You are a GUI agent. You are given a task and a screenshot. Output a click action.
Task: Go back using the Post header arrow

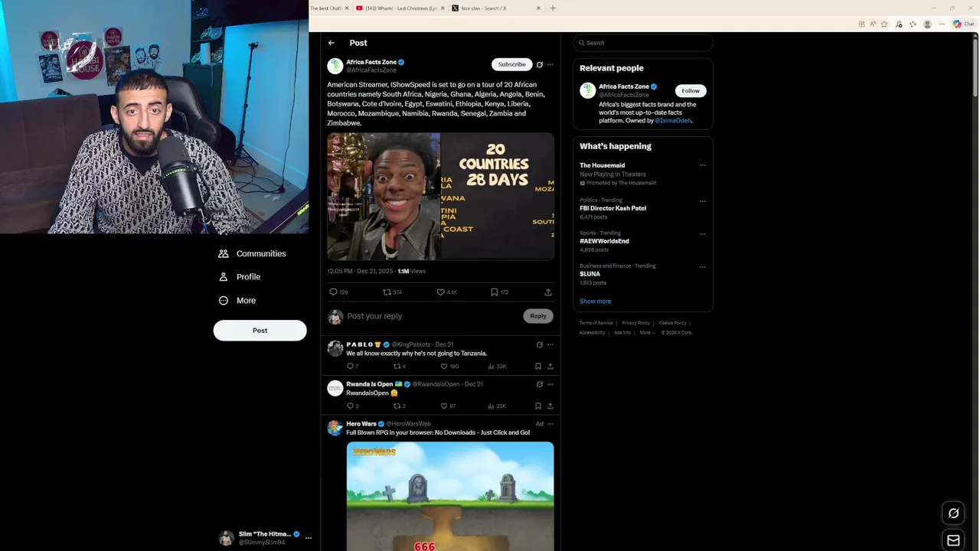pos(331,43)
